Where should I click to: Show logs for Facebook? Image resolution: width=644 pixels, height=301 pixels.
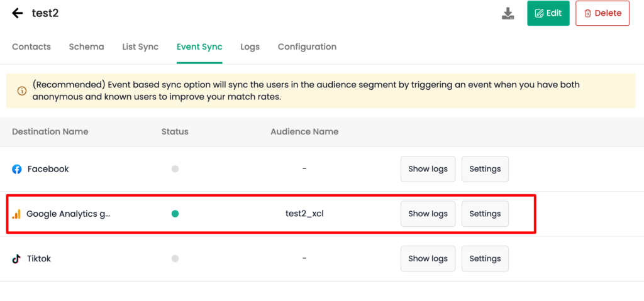click(428, 169)
